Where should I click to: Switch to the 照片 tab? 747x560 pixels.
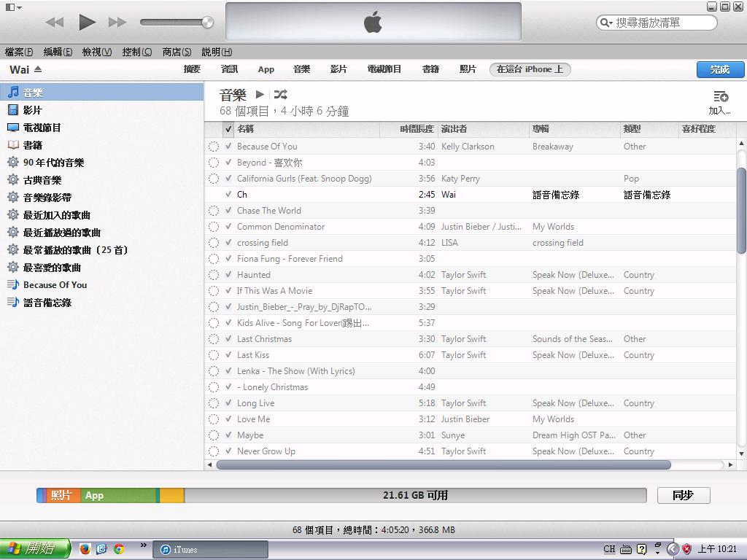pyautogui.click(x=468, y=69)
